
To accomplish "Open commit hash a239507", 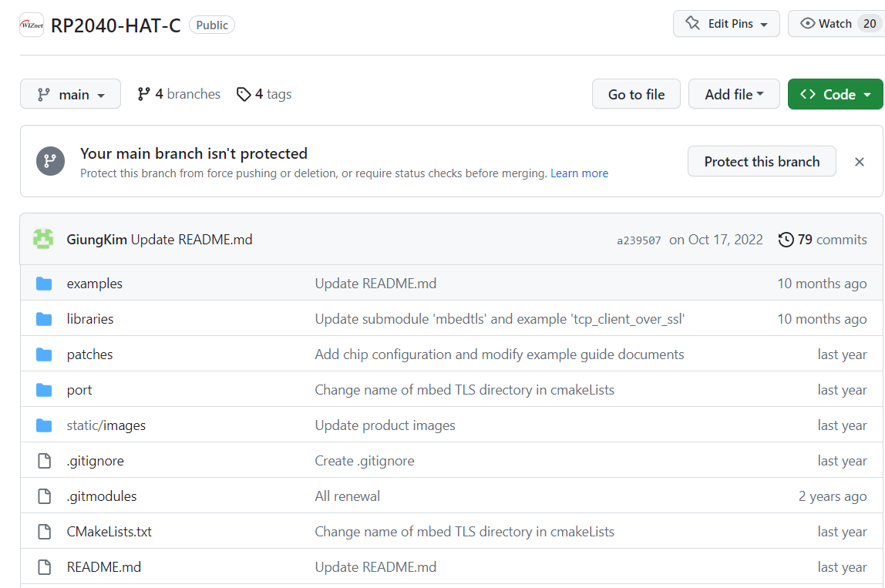I will 638,240.
